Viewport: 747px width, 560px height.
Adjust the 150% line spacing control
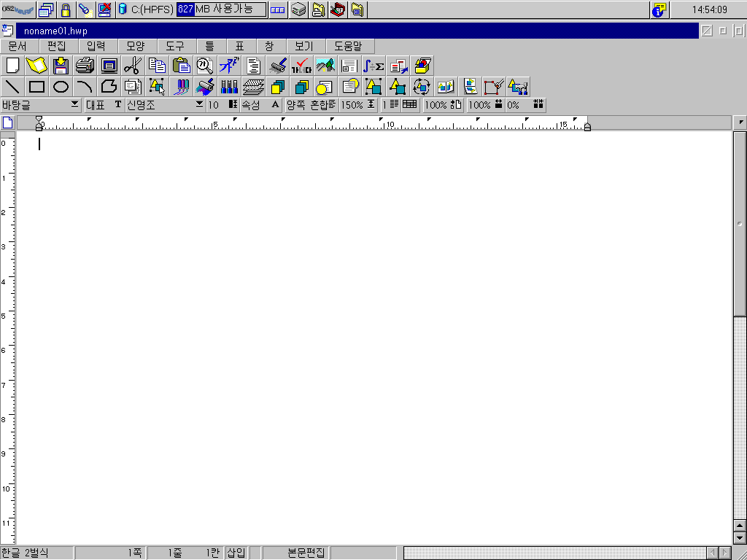[x=358, y=105]
